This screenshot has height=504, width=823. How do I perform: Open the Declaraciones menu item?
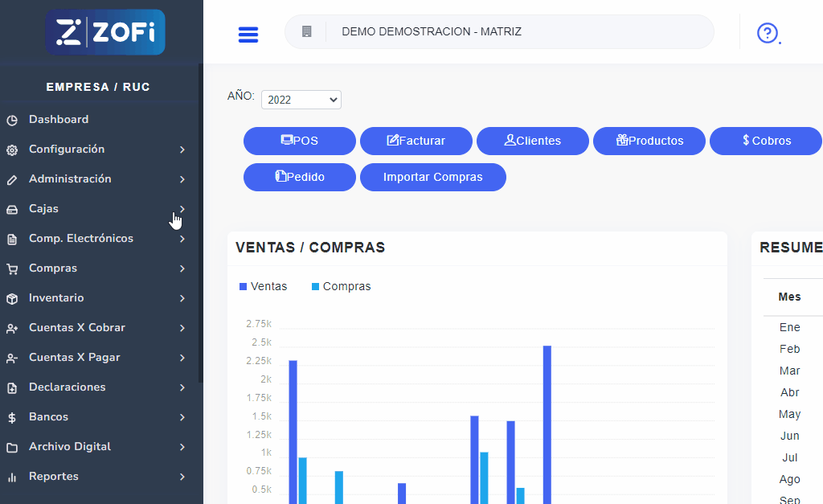click(x=68, y=387)
